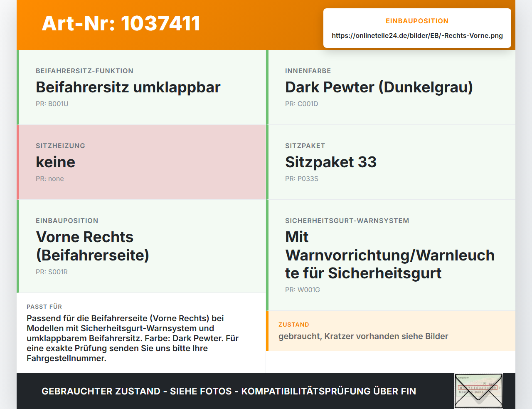The height and width of the screenshot is (409, 532).
Task: Select Sitzpaket 33 value
Action: tap(331, 162)
